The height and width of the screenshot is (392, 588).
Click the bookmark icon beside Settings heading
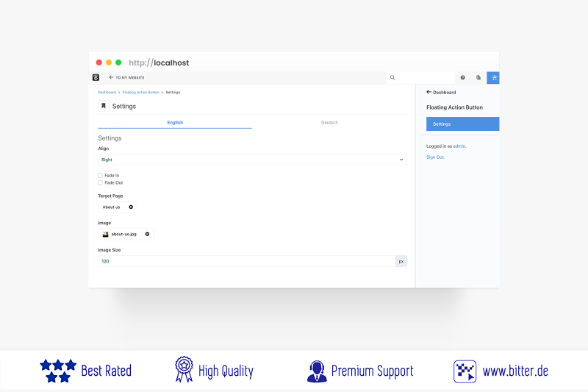(104, 106)
